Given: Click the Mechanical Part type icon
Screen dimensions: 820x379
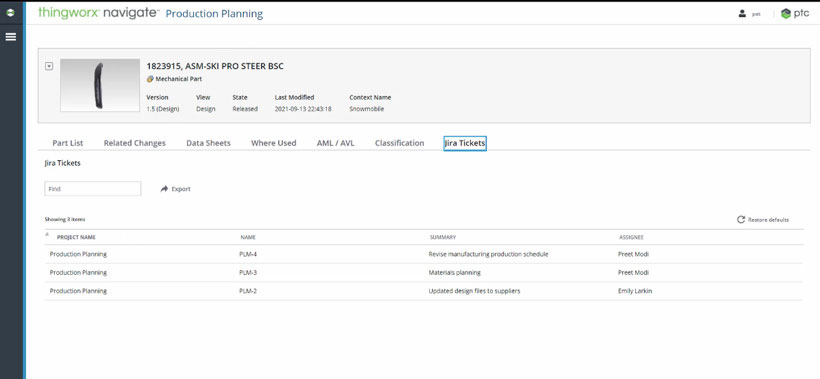Looking at the screenshot, I should (x=150, y=79).
